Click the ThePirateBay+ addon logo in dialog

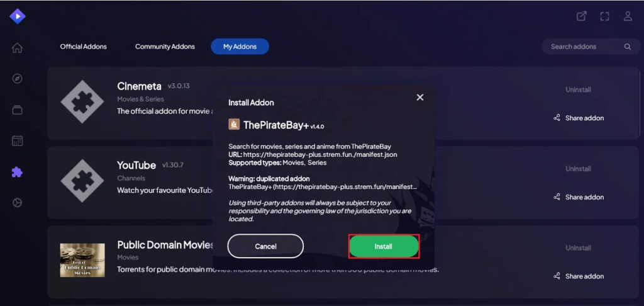pyautogui.click(x=234, y=125)
